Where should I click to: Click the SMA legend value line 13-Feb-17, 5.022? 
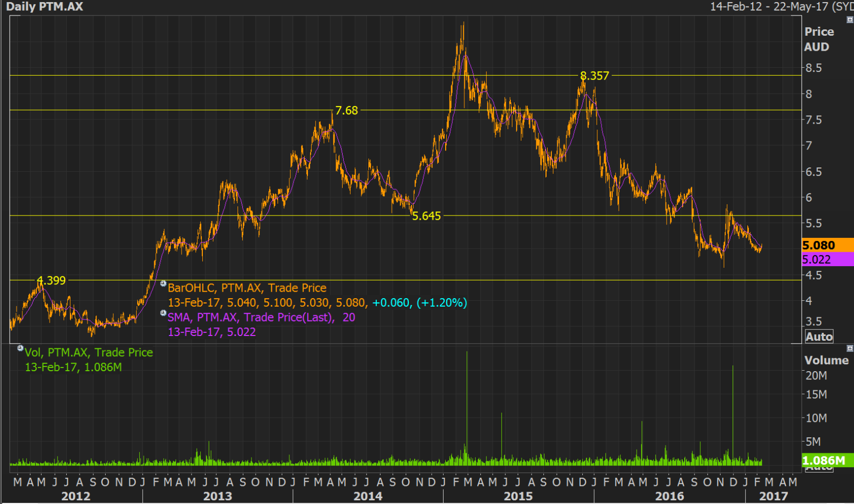click(x=212, y=332)
